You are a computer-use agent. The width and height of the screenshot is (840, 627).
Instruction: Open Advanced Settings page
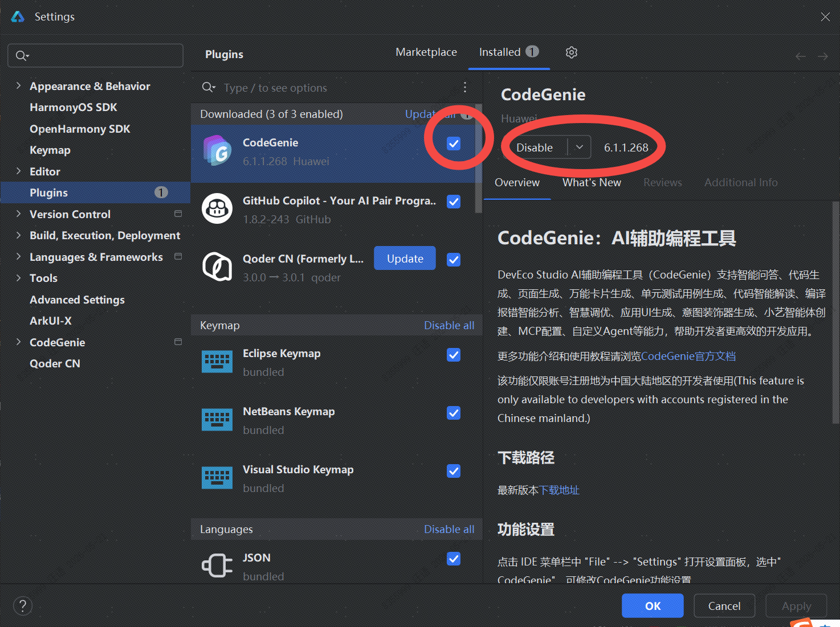click(77, 300)
